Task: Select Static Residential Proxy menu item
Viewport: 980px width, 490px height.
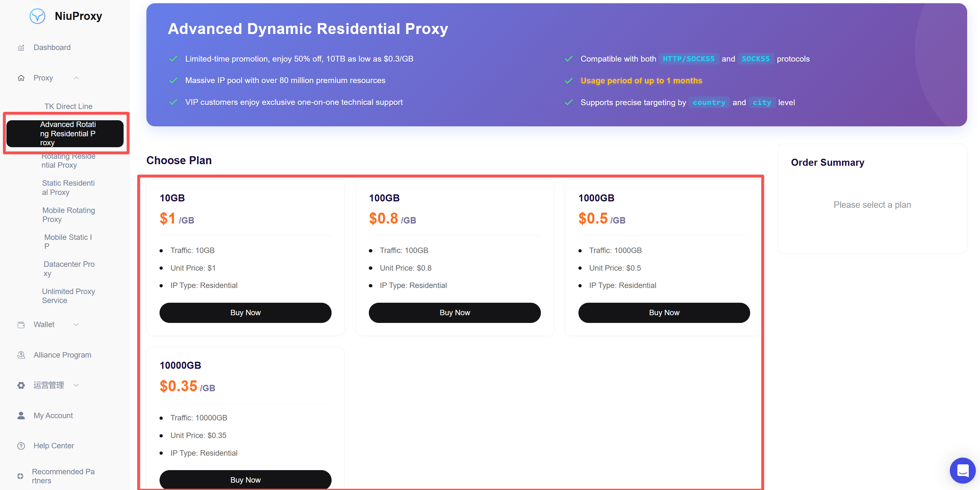Action: [x=68, y=188]
